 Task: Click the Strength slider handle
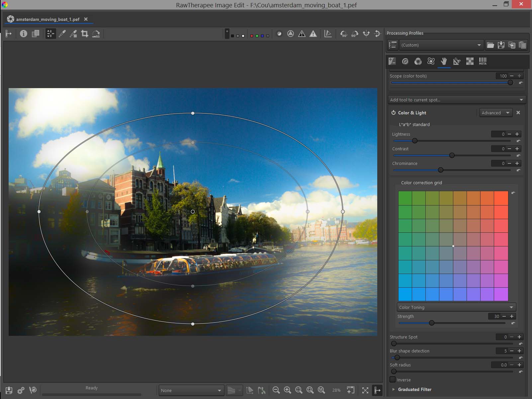[432, 323]
